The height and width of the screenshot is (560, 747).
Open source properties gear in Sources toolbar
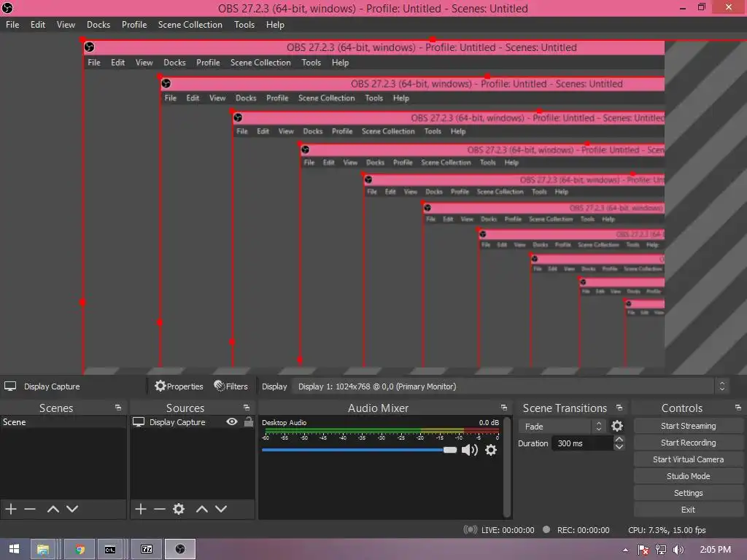tap(179, 508)
